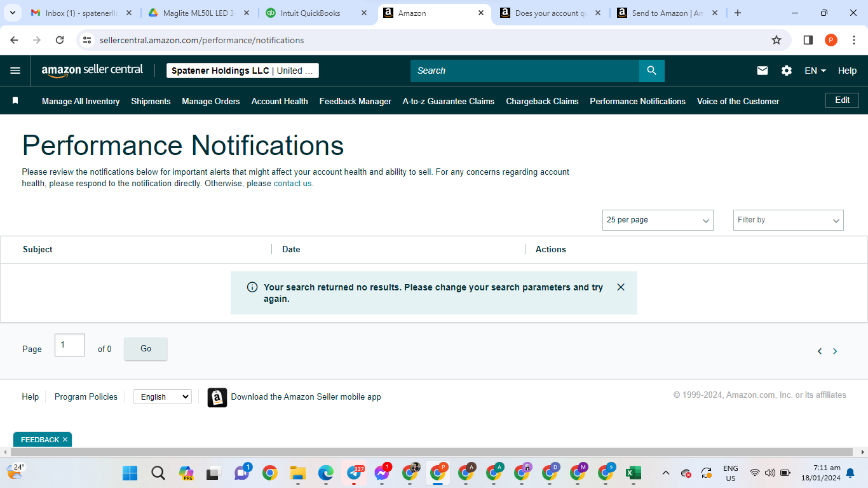The height and width of the screenshot is (488, 868).
Task: Click the page number input box
Action: point(70,345)
